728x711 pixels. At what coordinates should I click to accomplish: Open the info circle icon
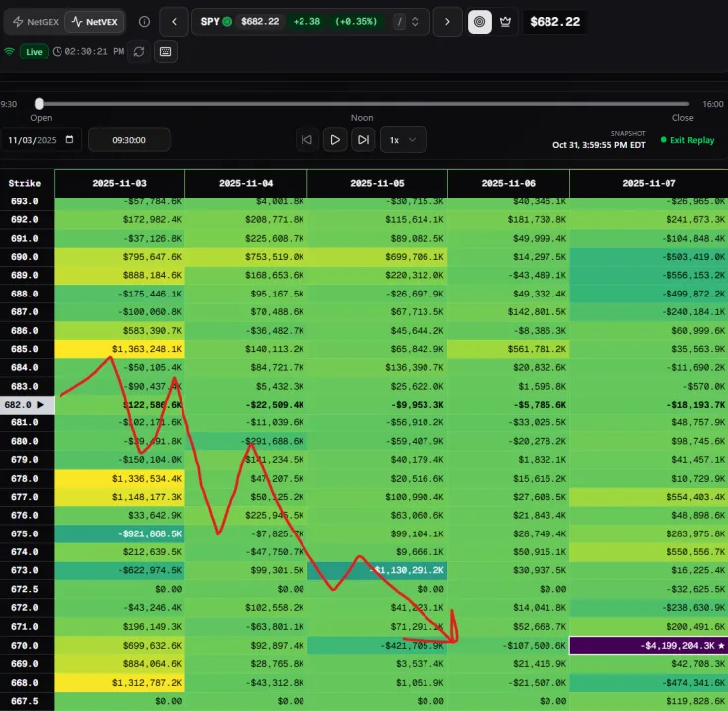pos(145,22)
